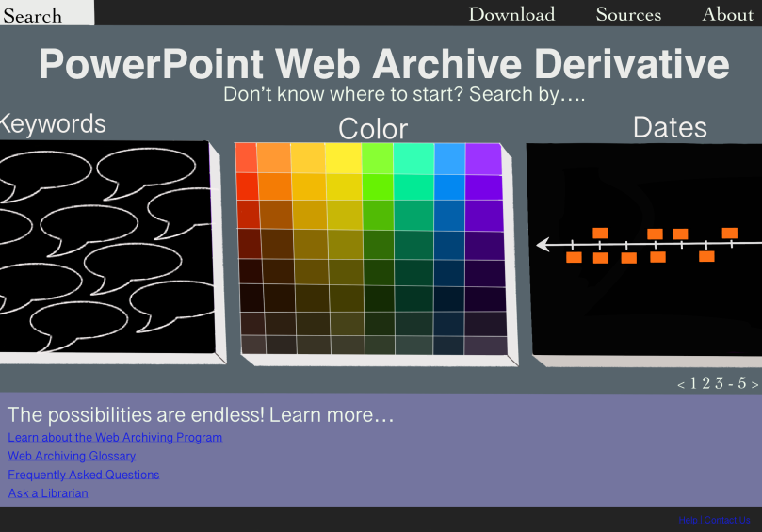The image size is (762, 532).
Task: Select the orange top row swatch
Action: click(x=273, y=158)
